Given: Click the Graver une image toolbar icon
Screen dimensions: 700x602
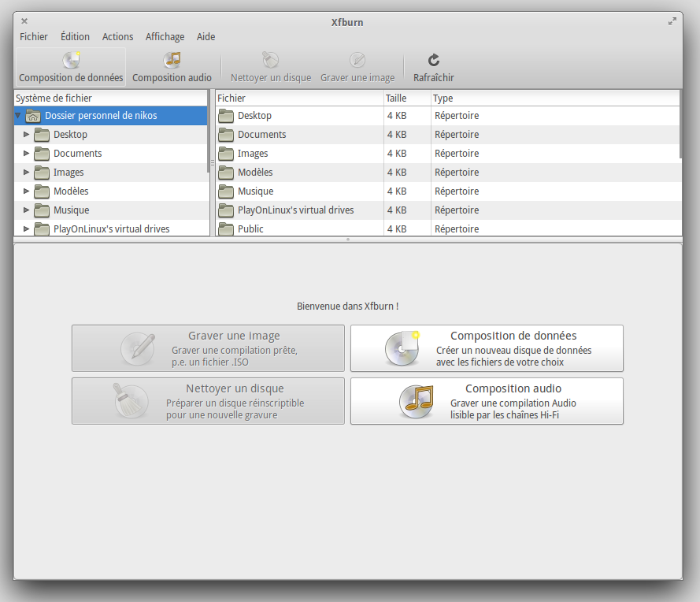Looking at the screenshot, I should click(357, 60).
